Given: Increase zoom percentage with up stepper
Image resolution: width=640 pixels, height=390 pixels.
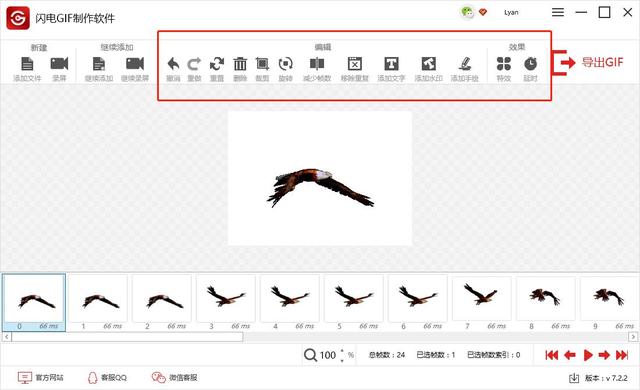Looking at the screenshot, I should (x=342, y=351).
